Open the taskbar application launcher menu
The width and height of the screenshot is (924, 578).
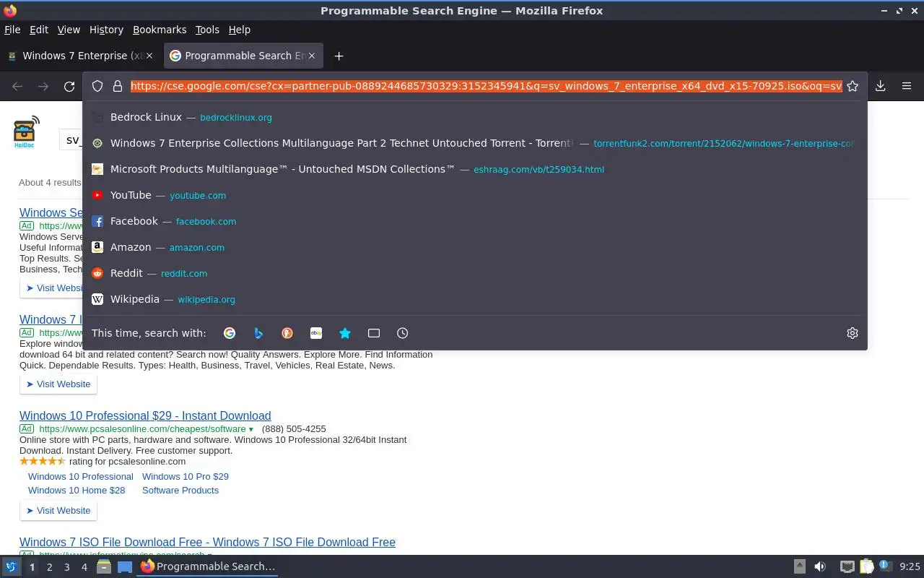(11, 567)
